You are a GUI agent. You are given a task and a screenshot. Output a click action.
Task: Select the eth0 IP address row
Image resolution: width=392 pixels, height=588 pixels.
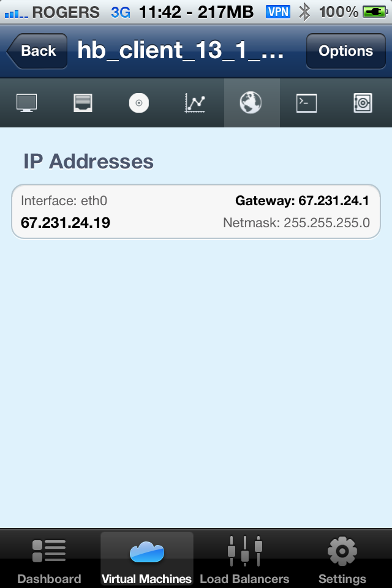(x=196, y=211)
